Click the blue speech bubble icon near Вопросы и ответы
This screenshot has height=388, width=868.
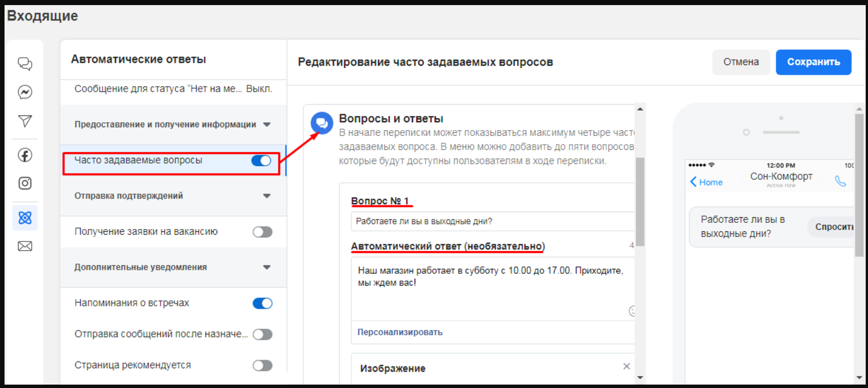(321, 123)
